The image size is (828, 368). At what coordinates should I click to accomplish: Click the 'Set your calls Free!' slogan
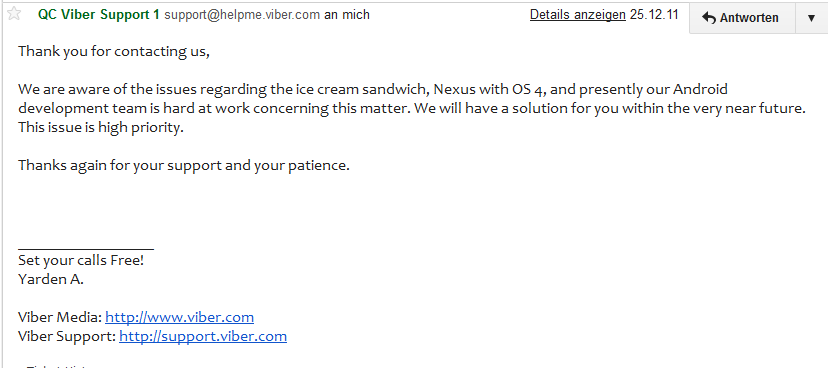click(x=81, y=260)
